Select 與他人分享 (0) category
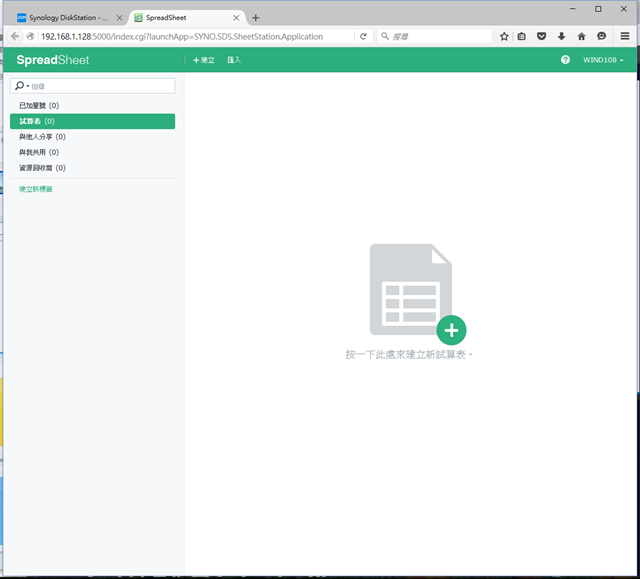The height and width of the screenshot is (579, 640). (92, 137)
